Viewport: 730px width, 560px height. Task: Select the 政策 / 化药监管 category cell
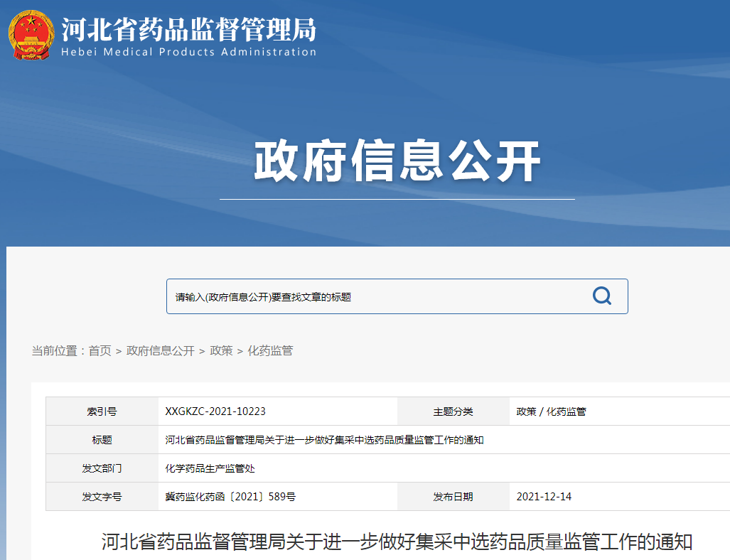click(x=551, y=411)
